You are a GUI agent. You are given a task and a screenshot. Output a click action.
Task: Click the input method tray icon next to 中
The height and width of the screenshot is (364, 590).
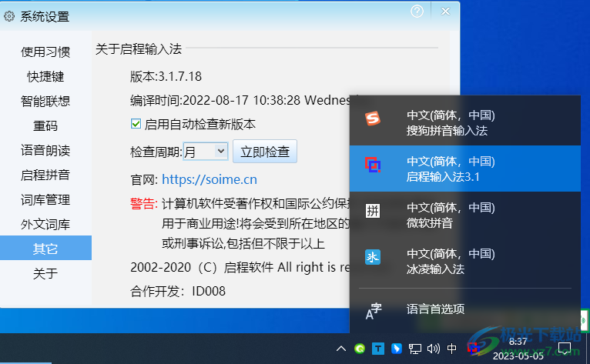pyautogui.click(x=473, y=349)
